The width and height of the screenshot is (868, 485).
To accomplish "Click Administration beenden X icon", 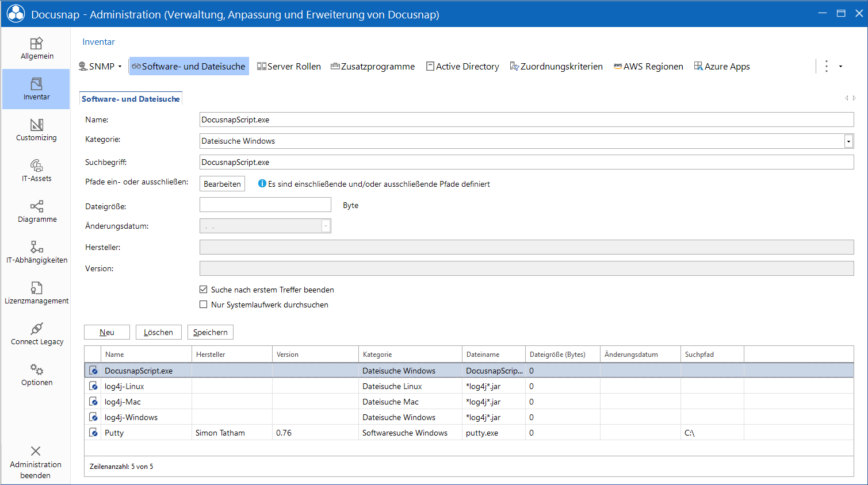I will 36,451.
